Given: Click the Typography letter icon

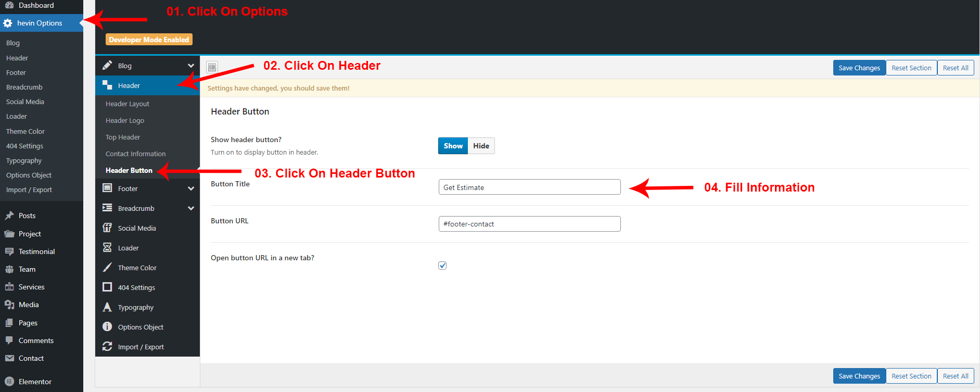Looking at the screenshot, I should (x=107, y=307).
